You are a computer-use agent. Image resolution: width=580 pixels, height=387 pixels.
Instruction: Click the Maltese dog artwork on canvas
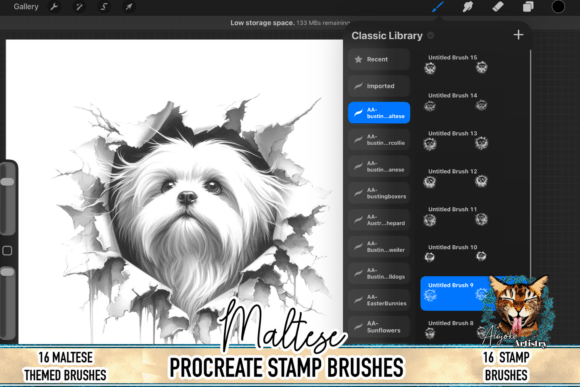tap(192, 218)
